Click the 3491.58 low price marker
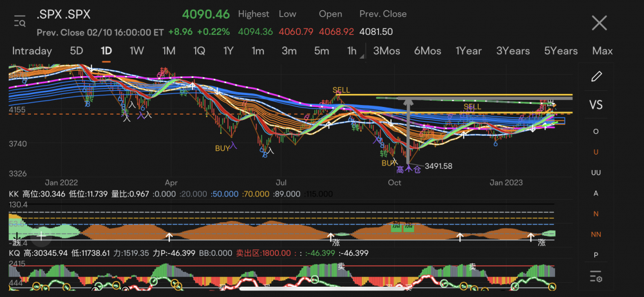Image resolution: width=644 pixels, height=297 pixels. click(439, 166)
